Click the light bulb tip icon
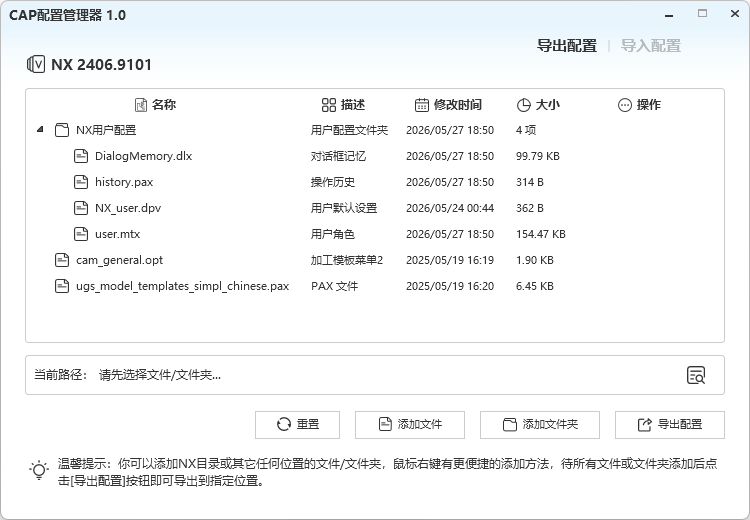Image resolution: width=750 pixels, height=520 pixels. [39, 471]
